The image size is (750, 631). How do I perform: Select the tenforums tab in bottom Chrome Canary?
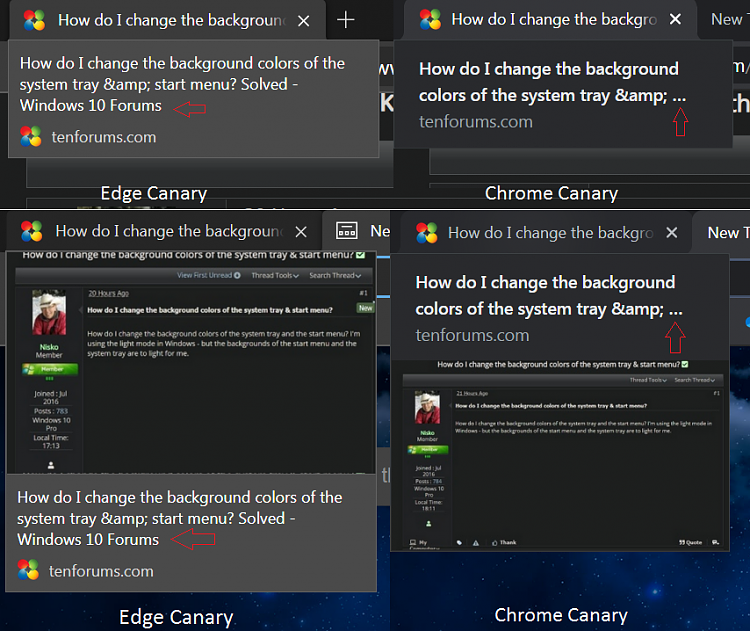tap(545, 233)
